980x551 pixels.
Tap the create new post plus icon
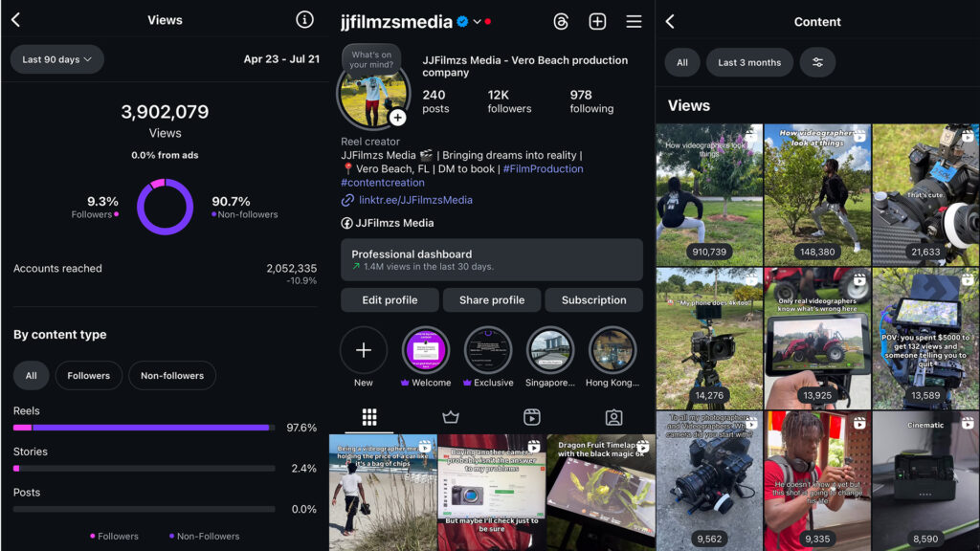[597, 21]
